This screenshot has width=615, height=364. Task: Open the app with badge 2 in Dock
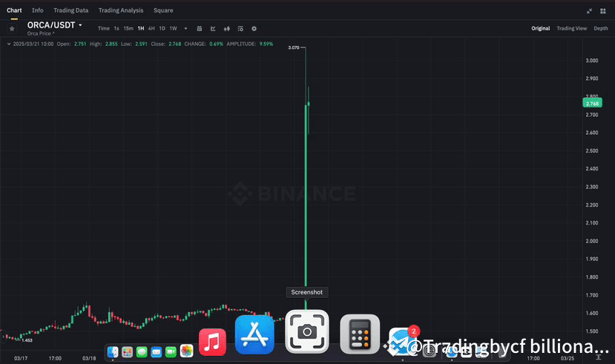point(402,341)
